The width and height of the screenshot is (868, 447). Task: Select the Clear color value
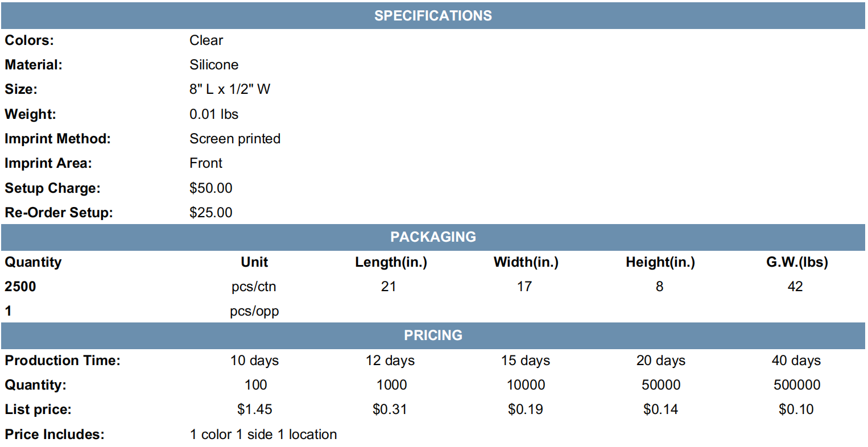tap(206, 40)
